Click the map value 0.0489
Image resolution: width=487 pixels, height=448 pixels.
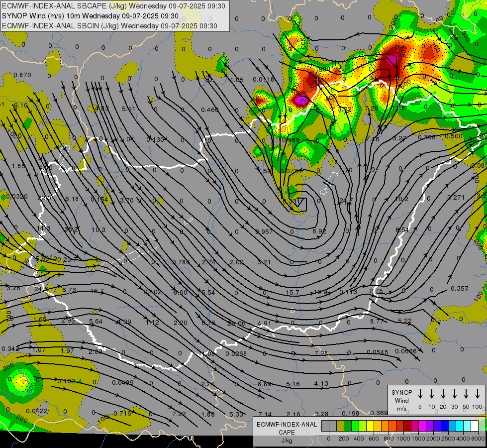click(123, 383)
